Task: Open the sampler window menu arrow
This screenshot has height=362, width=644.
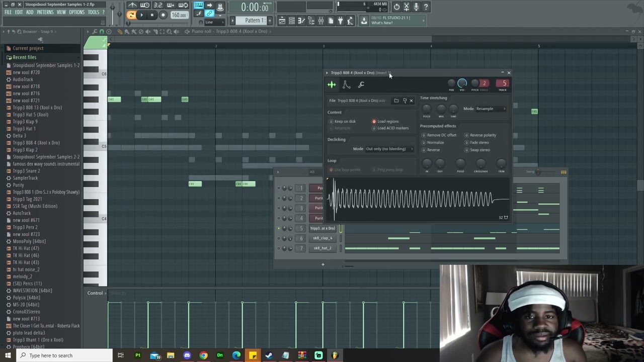Action: click(327, 73)
